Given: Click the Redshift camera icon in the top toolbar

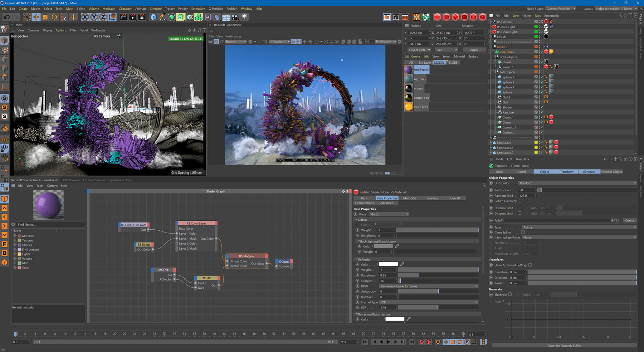Looking at the screenshot, I should 464,17.
